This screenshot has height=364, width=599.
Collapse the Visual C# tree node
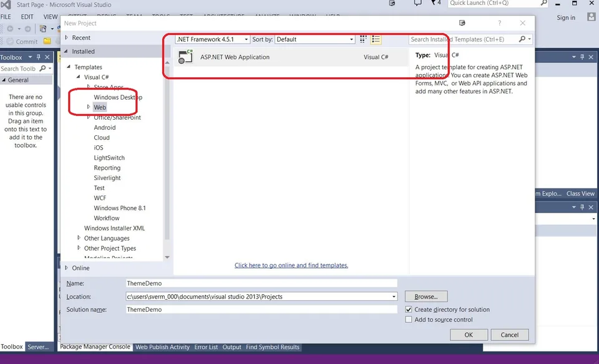[x=79, y=77]
